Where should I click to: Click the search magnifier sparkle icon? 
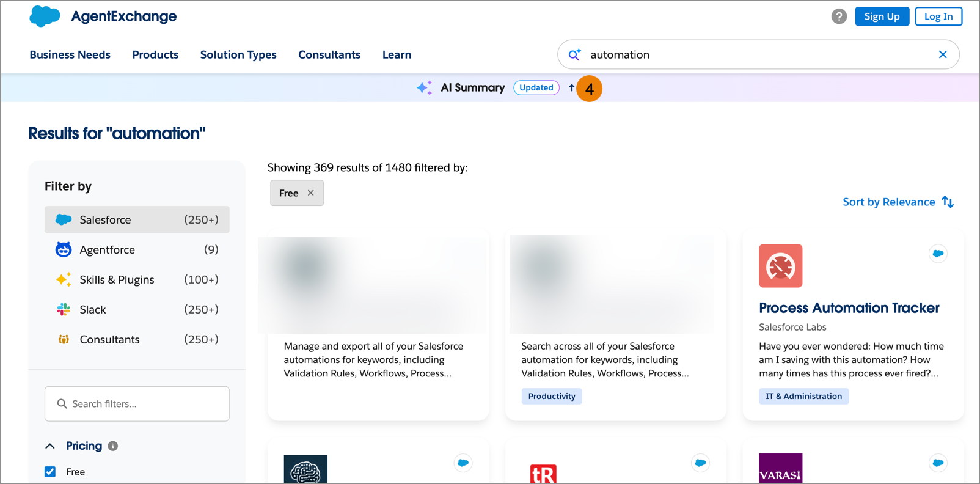point(574,54)
